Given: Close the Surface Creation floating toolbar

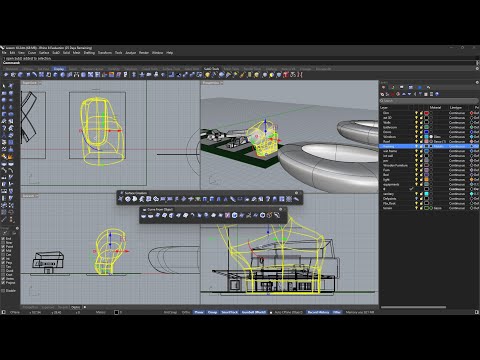Looking at the screenshot, I should pyautogui.click(x=301, y=193).
